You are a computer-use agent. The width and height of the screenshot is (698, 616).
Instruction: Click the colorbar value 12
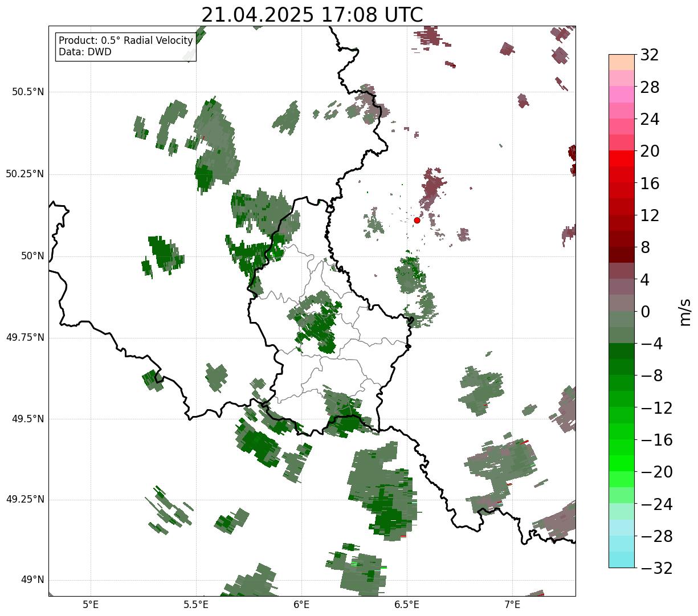[650, 215]
